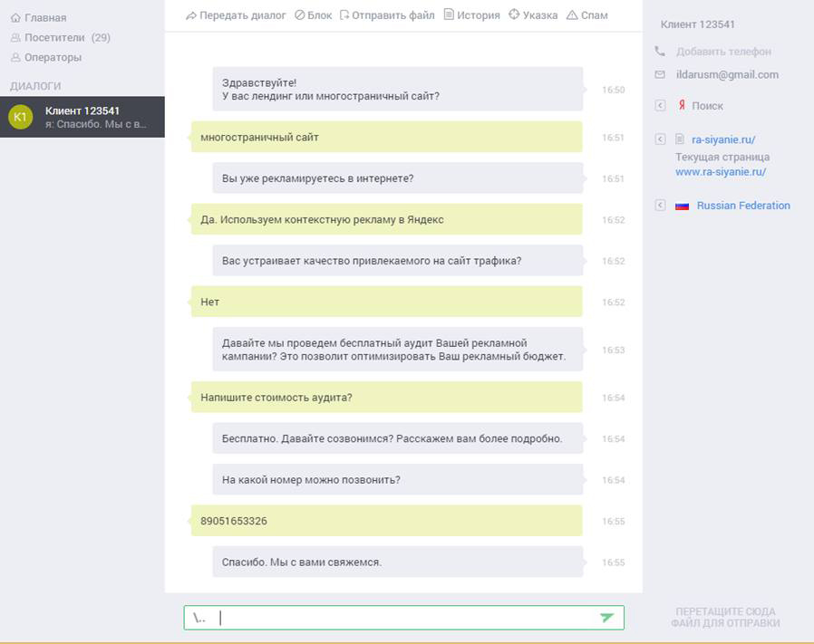Click the Клиент 123541 header in right panel
814x644 pixels.
(x=697, y=24)
